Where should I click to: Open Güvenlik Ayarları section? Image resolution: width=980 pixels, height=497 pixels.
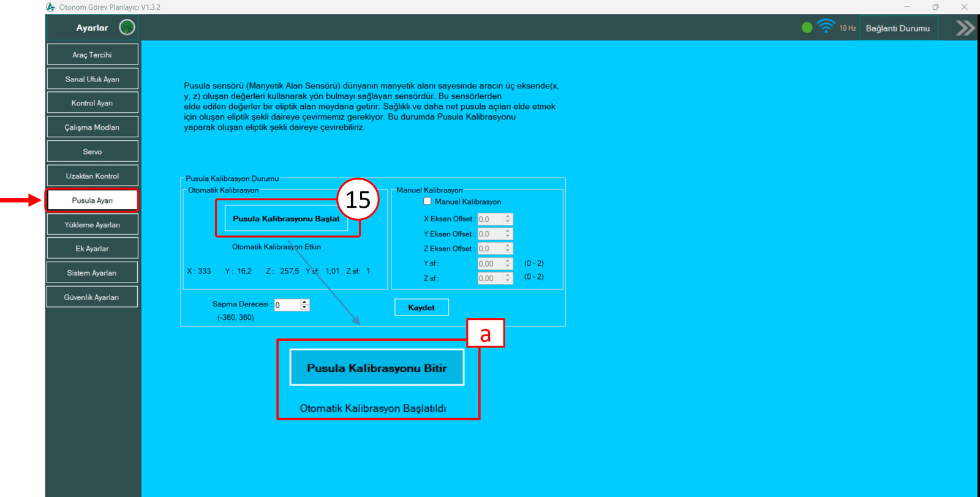pos(92,297)
